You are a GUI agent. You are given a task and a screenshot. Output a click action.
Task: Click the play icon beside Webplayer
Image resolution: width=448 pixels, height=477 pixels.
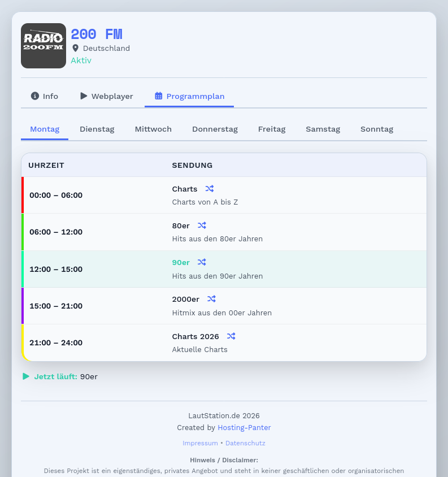tap(84, 96)
